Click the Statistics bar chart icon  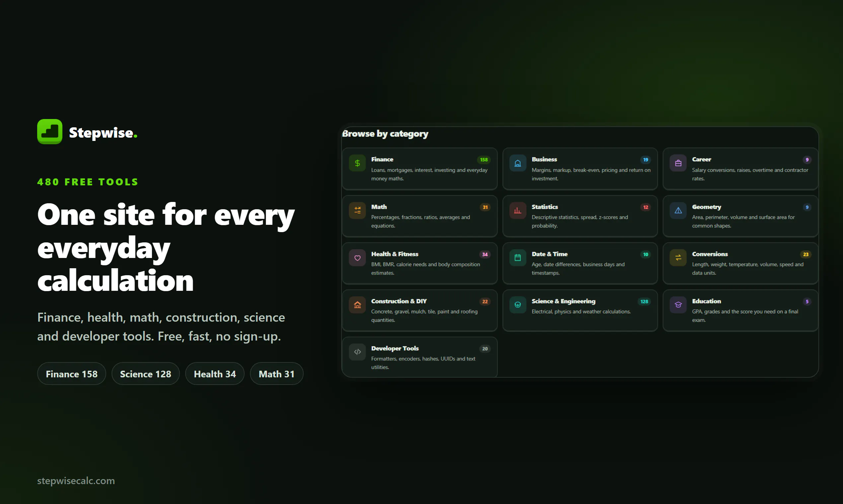518,211
